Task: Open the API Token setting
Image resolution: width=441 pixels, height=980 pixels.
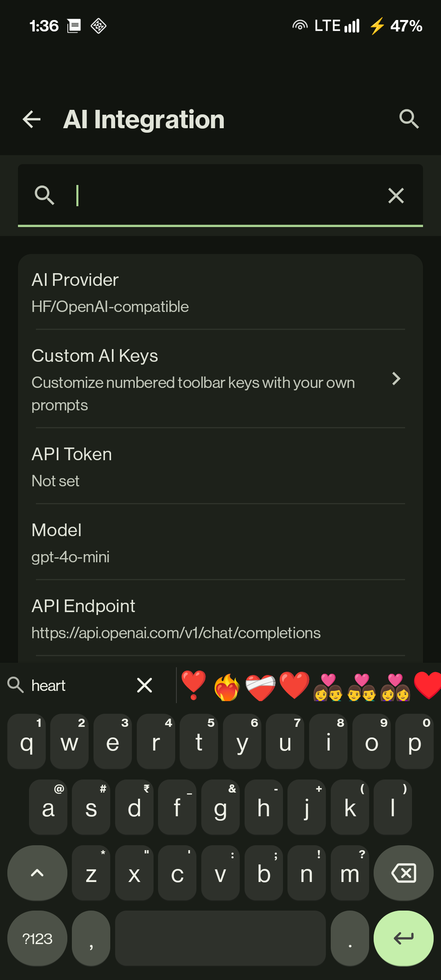Action: coord(220,466)
